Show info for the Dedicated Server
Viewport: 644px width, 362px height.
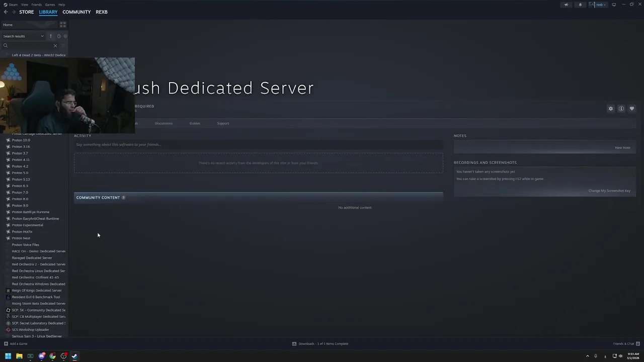coord(621,109)
